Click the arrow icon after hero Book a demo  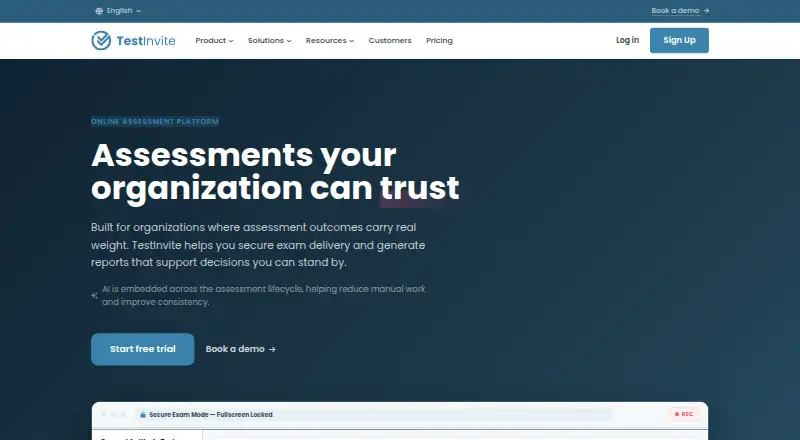pyautogui.click(x=272, y=350)
